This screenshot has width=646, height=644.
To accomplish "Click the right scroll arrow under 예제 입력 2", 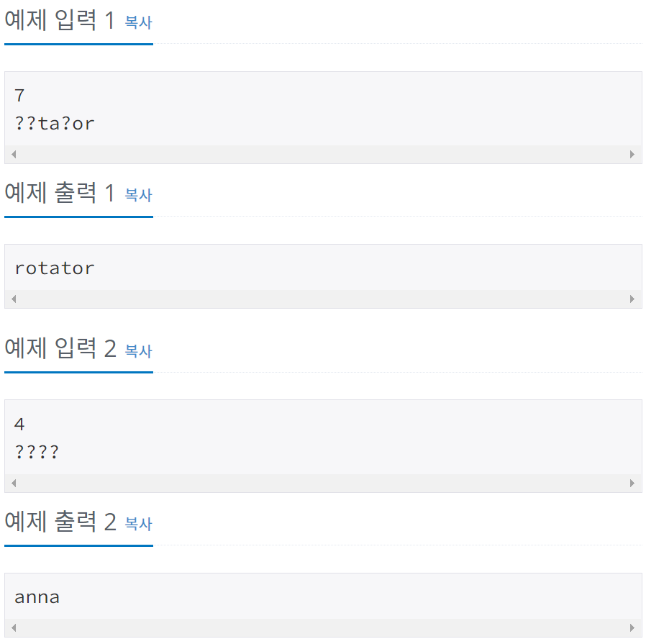I will (632, 483).
